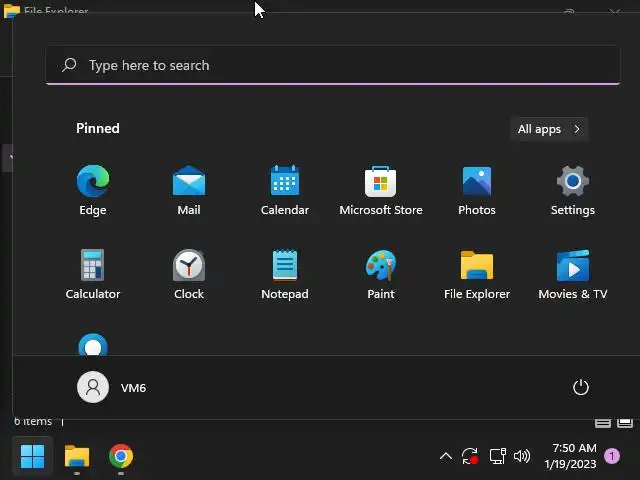Click the power button icon
Viewport: 640px width, 480px height.
coord(580,387)
